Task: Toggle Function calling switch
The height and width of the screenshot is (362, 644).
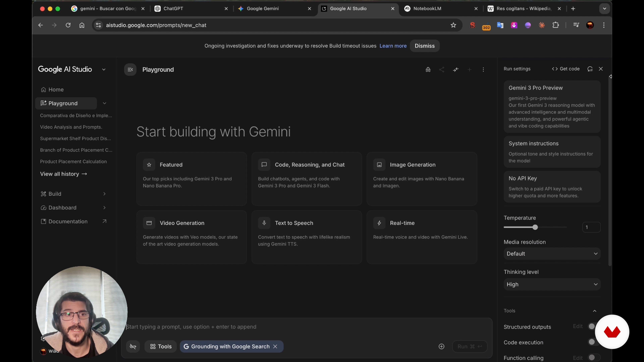Action: click(x=594, y=357)
